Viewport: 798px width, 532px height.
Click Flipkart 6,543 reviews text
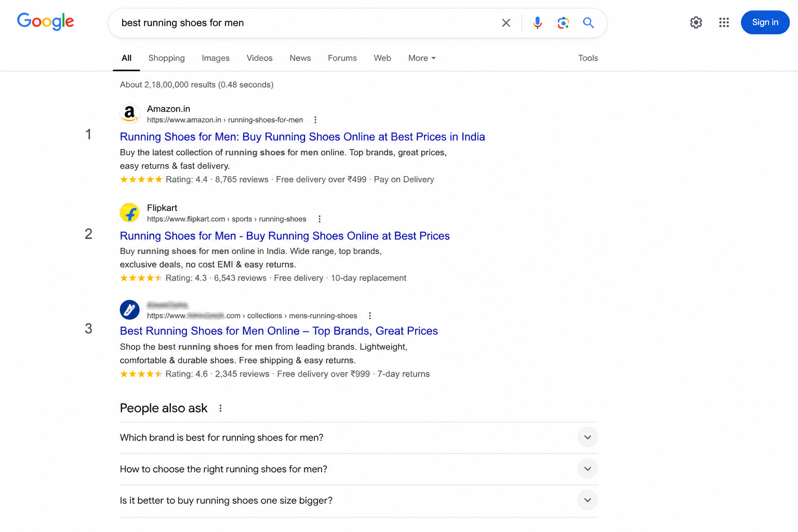(240, 278)
